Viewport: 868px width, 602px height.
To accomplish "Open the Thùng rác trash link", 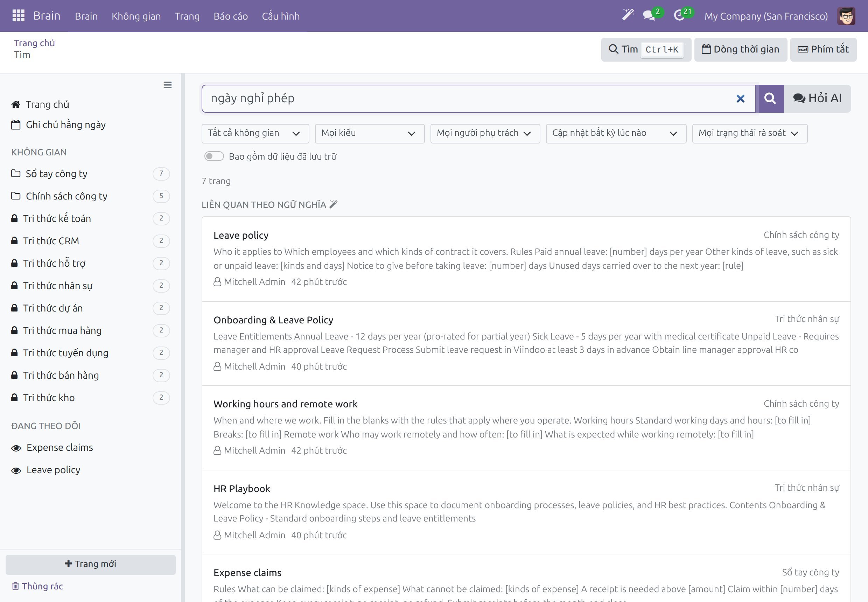I will 37,586.
